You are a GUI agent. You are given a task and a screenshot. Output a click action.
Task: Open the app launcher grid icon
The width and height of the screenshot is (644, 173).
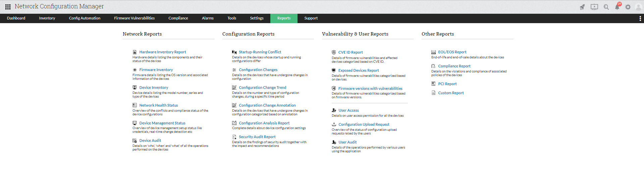point(8,7)
